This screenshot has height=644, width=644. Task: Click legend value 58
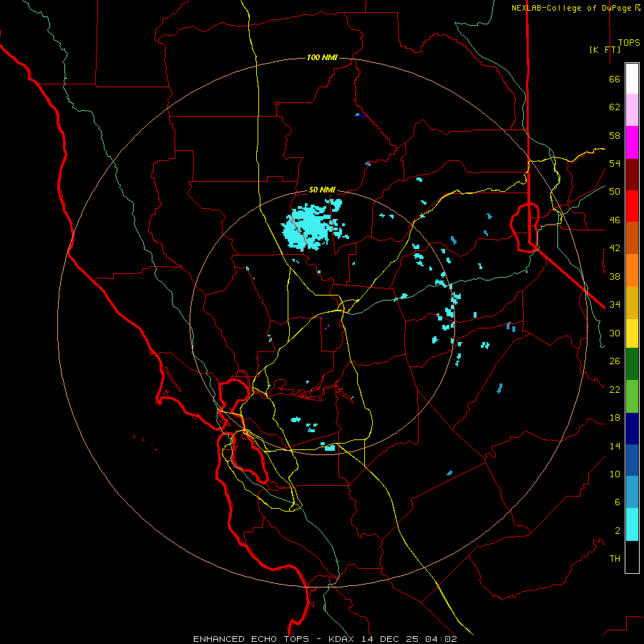point(615,135)
